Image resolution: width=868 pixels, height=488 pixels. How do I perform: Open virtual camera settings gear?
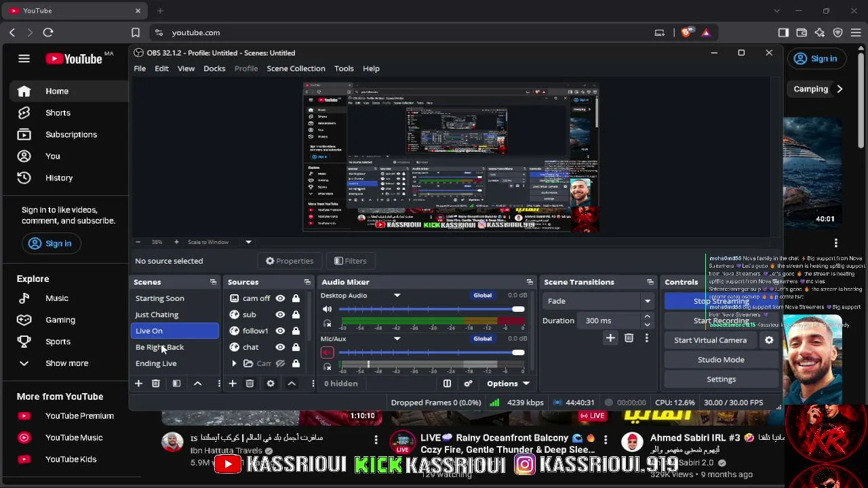coord(769,340)
